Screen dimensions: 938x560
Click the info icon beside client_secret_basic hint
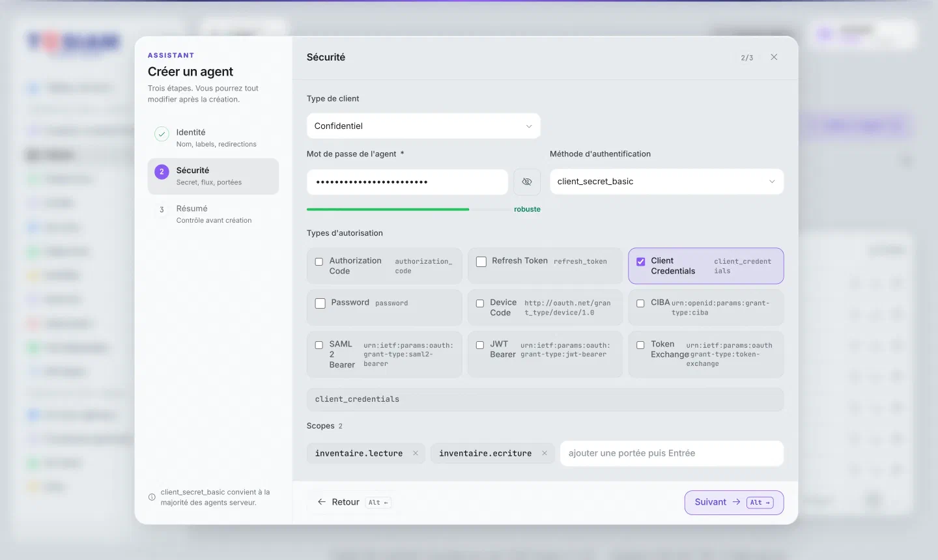coord(152,497)
